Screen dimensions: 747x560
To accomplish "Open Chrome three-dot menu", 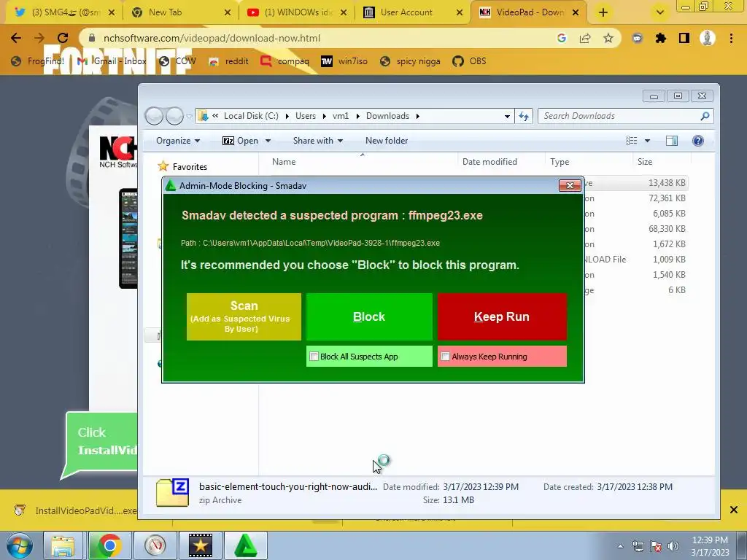I will tap(731, 38).
